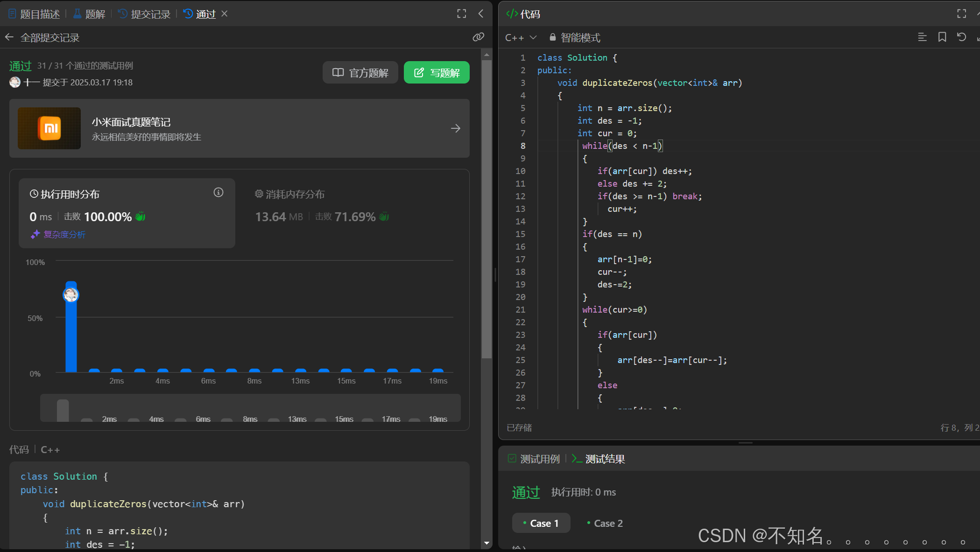Click the back arrow beside 全部提交记录
The width and height of the screenshot is (980, 552).
(x=9, y=37)
